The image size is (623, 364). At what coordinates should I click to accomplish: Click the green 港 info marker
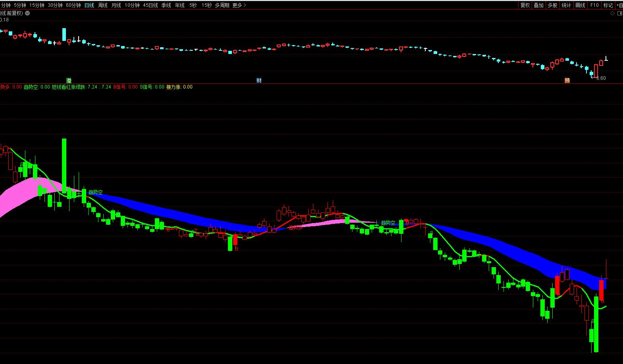point(69,81)
